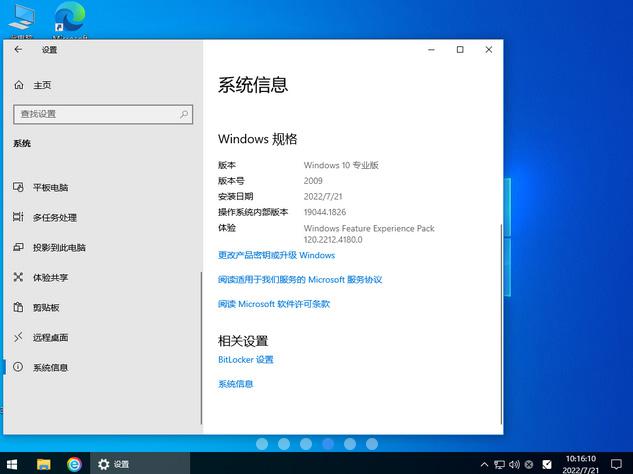Click the left sidebar scrollbar

201,347
